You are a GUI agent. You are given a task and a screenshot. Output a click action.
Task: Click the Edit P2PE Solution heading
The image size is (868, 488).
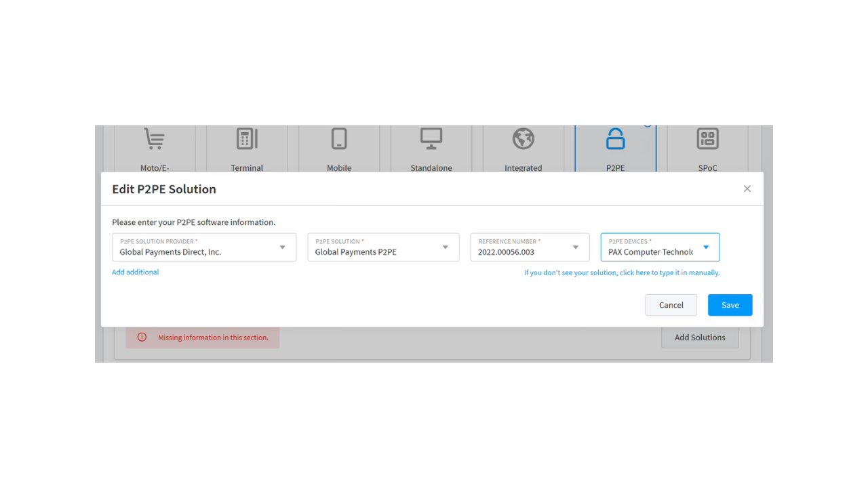click(x=164, y=189)
